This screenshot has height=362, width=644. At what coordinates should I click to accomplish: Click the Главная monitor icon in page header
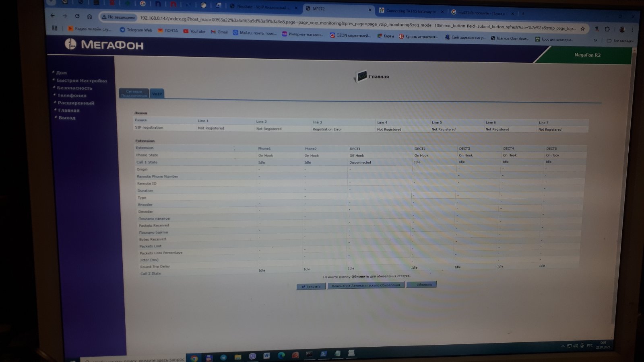click(x=361, y=76)
